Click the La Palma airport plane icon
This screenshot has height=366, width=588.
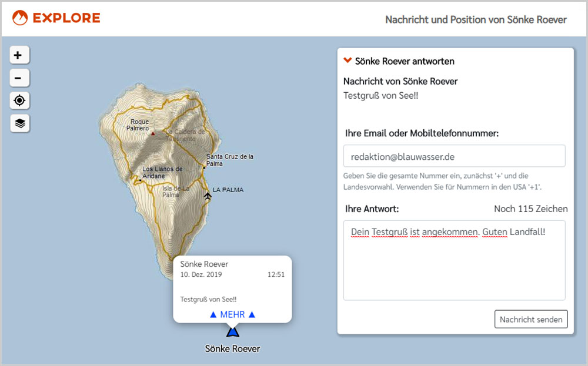(x=207, y=195)
